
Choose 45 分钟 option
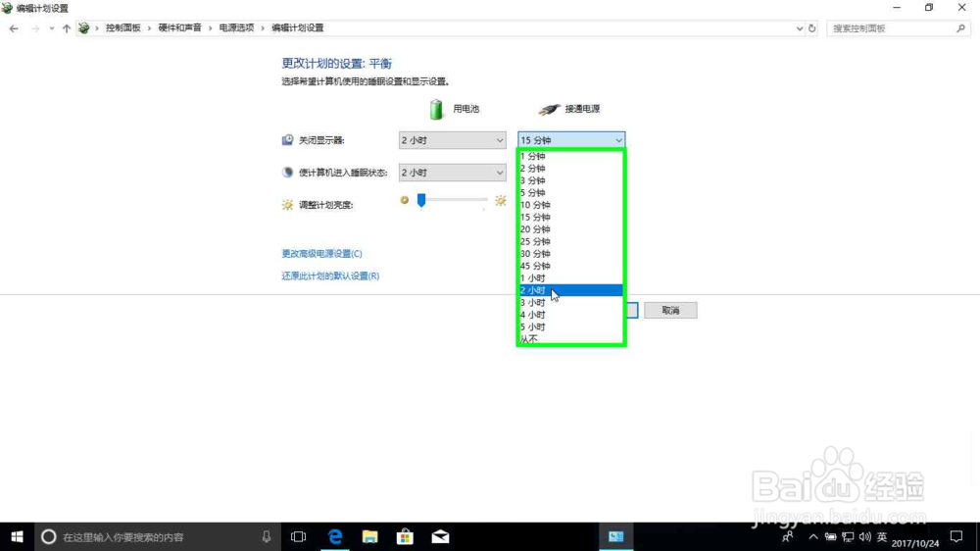point(571,266)
